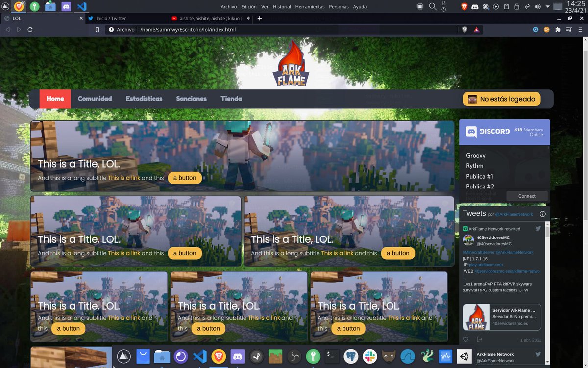Screen dimensions: 588x368
Task: Open the terminal from the bottom dock
Action: coord(332,356)
